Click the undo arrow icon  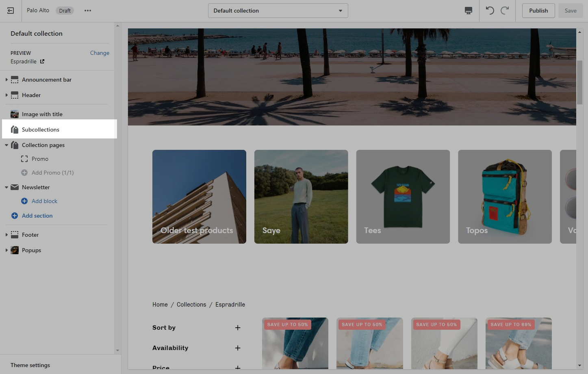click(x=490, y=11)
